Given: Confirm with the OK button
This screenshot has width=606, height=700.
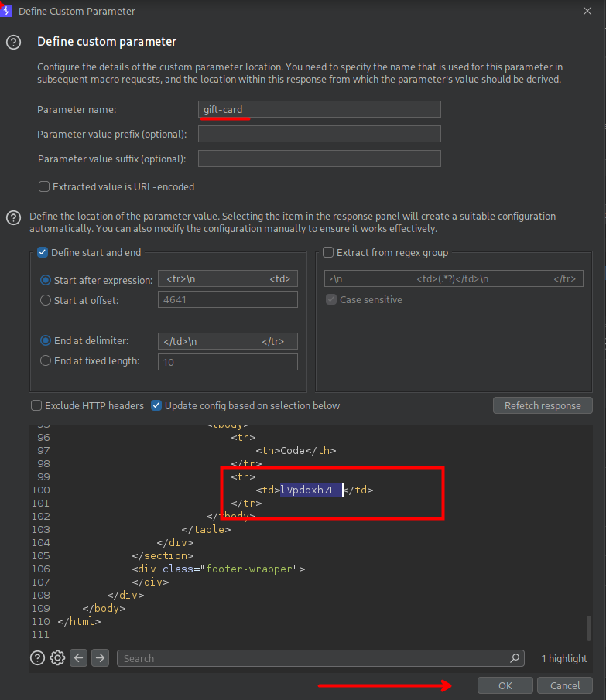Looking at the screenshot, I should pyautogui.click(x=505, y=685).
